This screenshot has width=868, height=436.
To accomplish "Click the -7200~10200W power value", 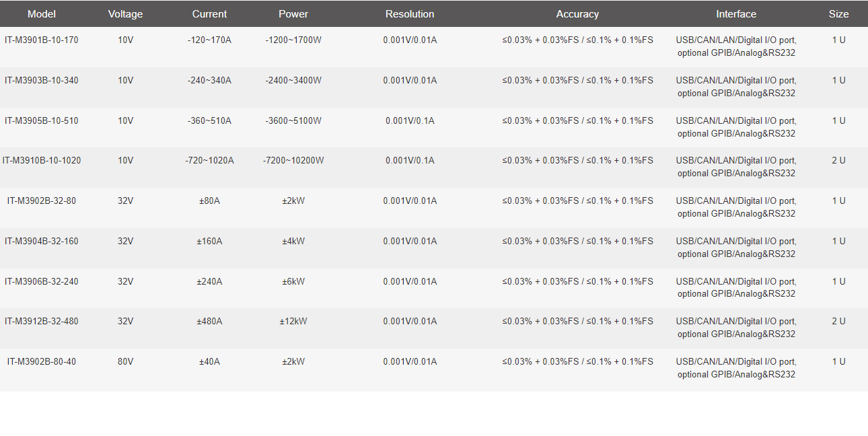I will pos(293,160).
